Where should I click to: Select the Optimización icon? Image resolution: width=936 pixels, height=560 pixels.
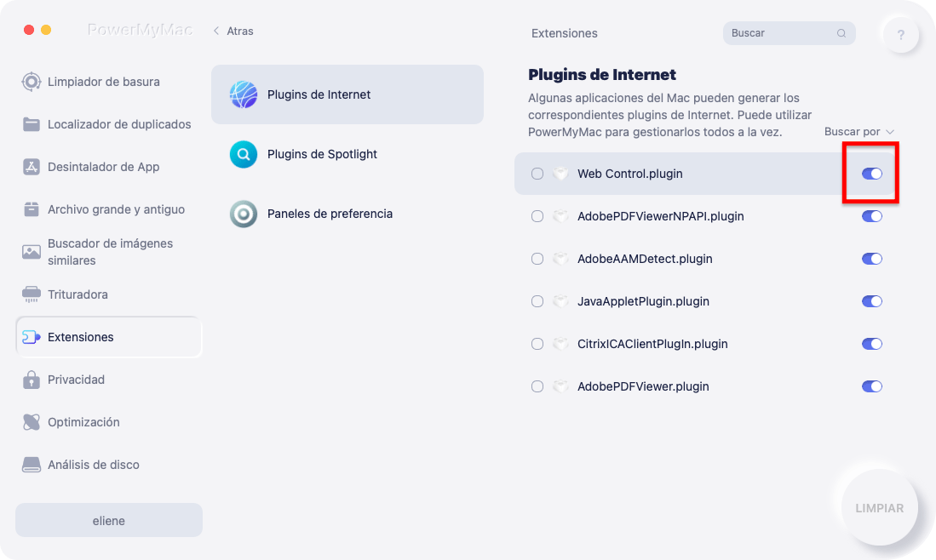coord(31,422)
